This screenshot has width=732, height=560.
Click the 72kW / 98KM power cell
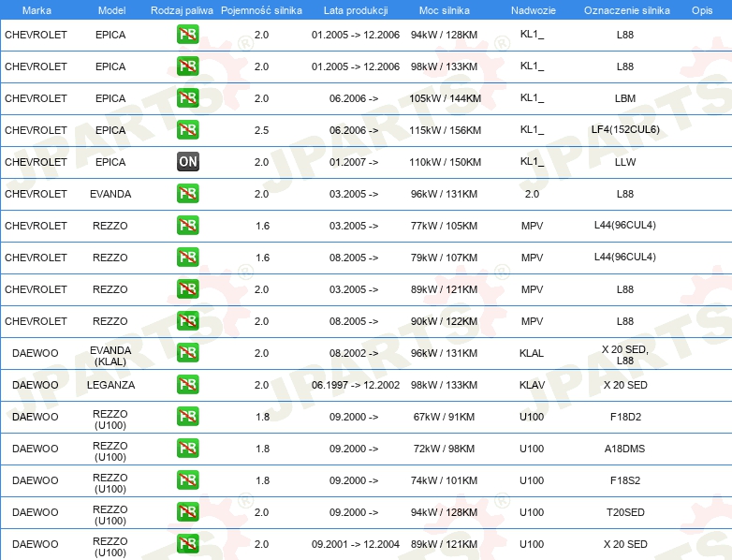[x=444, y=449]
